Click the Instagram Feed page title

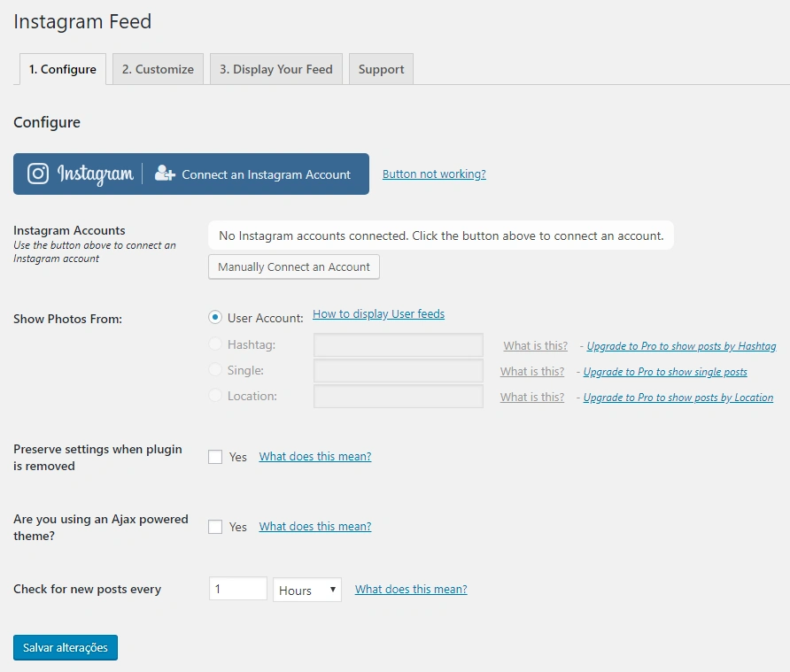pyautogui.click(x=82, y=21)
